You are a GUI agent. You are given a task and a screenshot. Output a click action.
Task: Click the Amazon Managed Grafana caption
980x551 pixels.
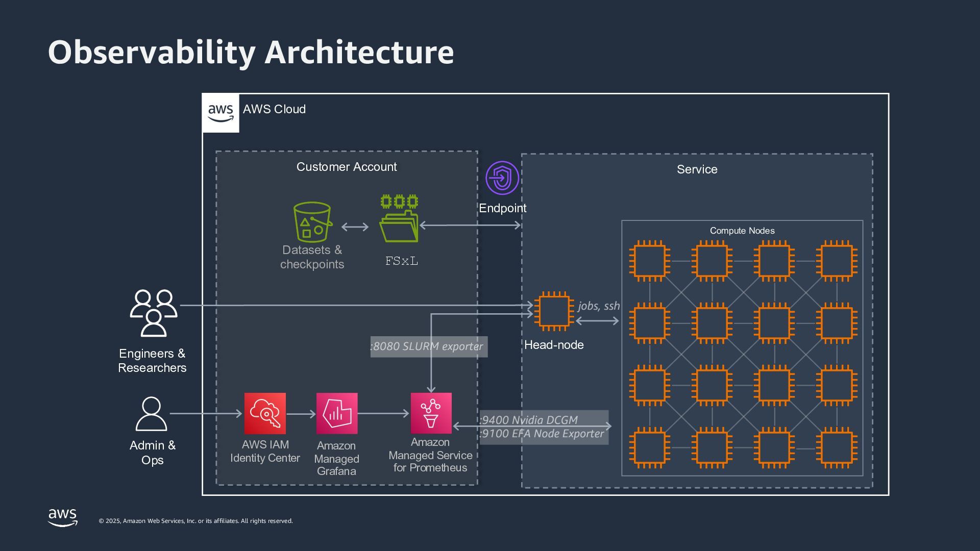tap(336, 459)
